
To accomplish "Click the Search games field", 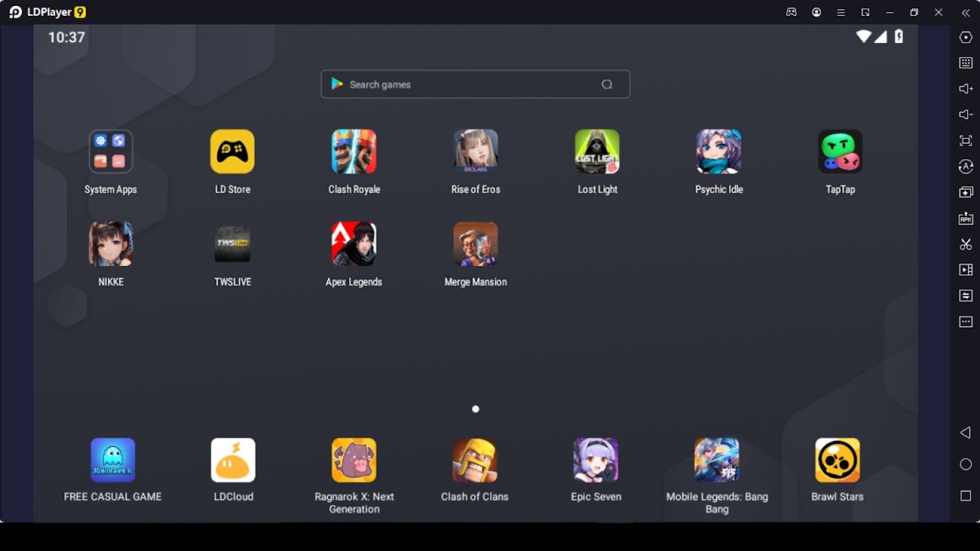I will coord(475,84).
